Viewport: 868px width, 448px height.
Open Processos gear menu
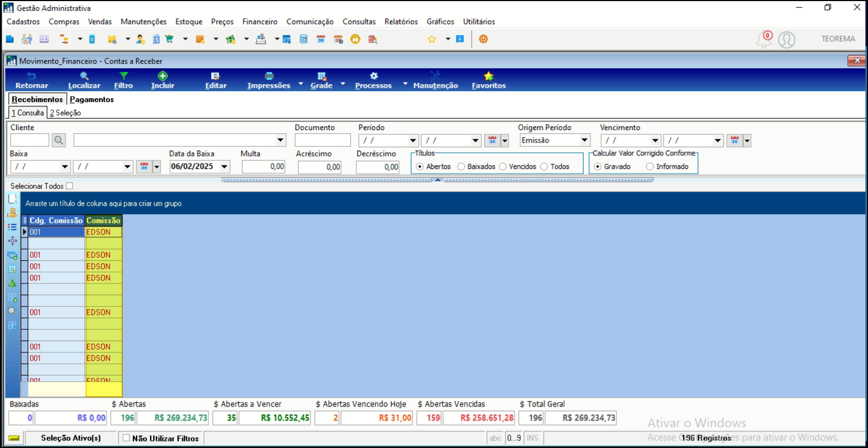(x=374, y=80)
